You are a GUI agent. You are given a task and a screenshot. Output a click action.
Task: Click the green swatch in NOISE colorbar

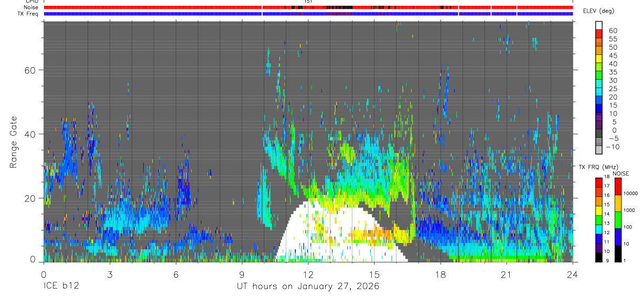coord(617,220)
